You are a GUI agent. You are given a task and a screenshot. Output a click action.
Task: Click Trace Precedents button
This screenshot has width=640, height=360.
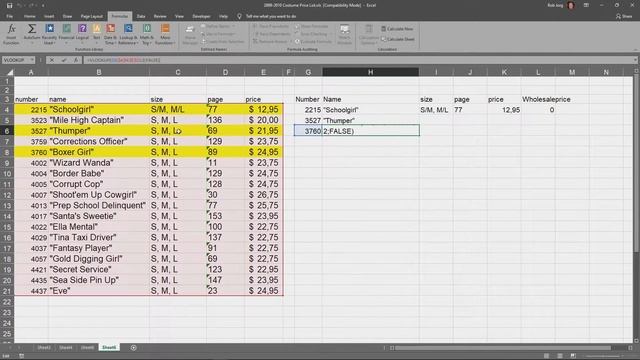click(271, 26)
